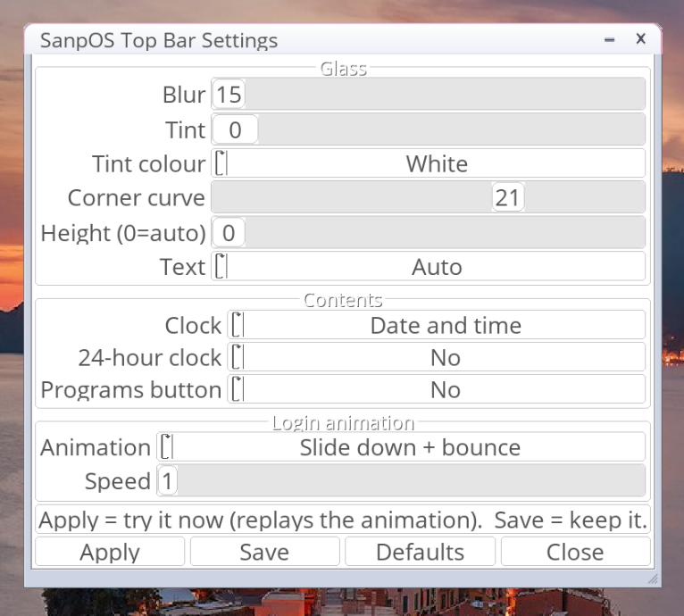Click the Save button
This screenshot has height=616, width=684.
point(265,552)
